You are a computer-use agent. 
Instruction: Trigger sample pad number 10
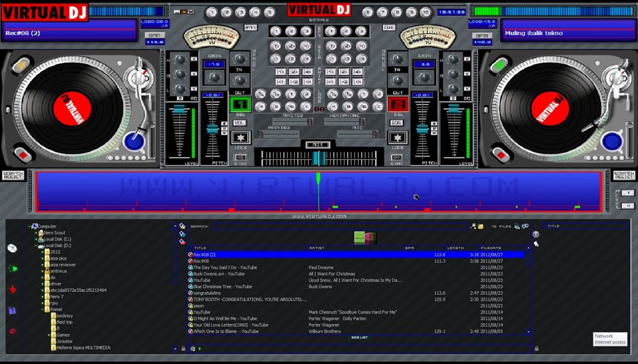click(x=425, y=12)
